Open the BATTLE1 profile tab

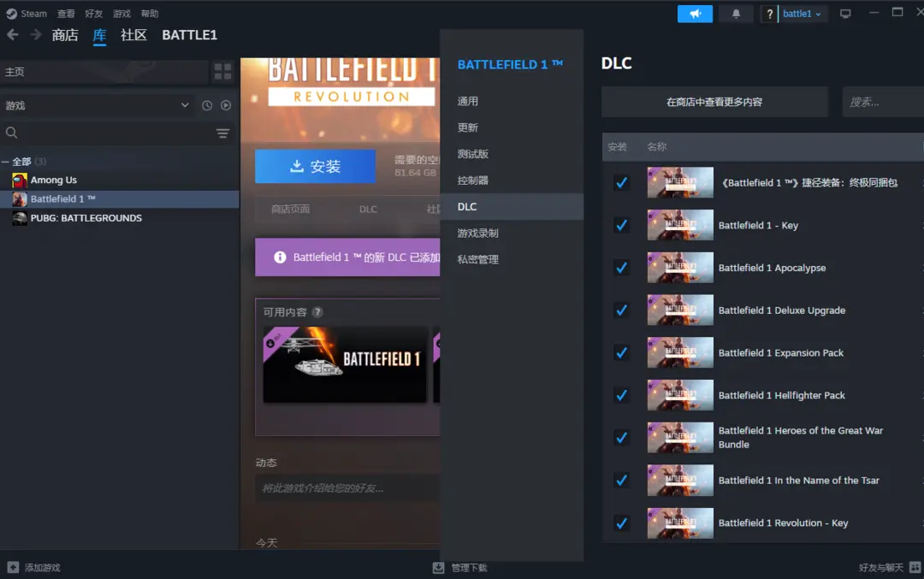click(x=190, y=35)
